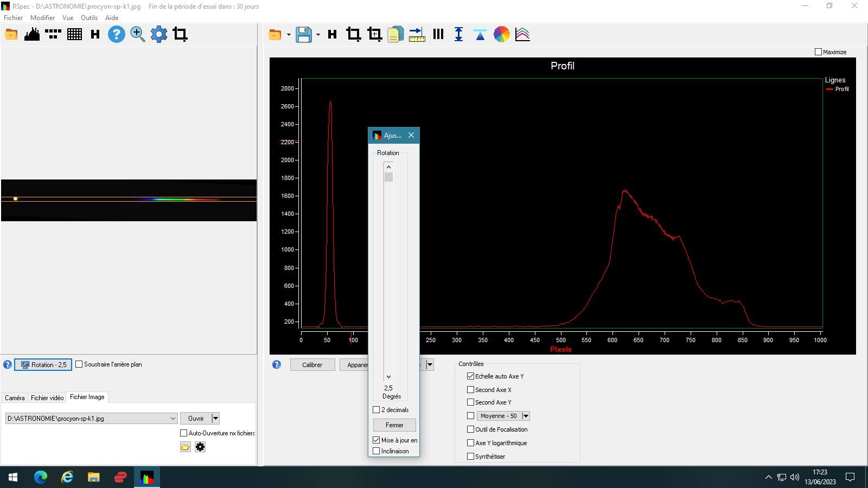Click the ruler calibration icon
Image resolution: width=868 pixels, height=488 pixels.
(x=417, y=35)
